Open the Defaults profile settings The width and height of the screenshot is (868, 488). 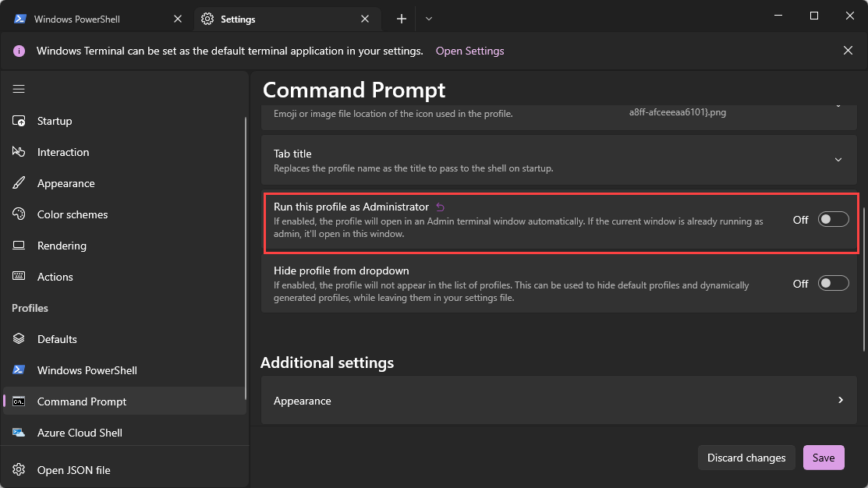click(x=56, y=338)
